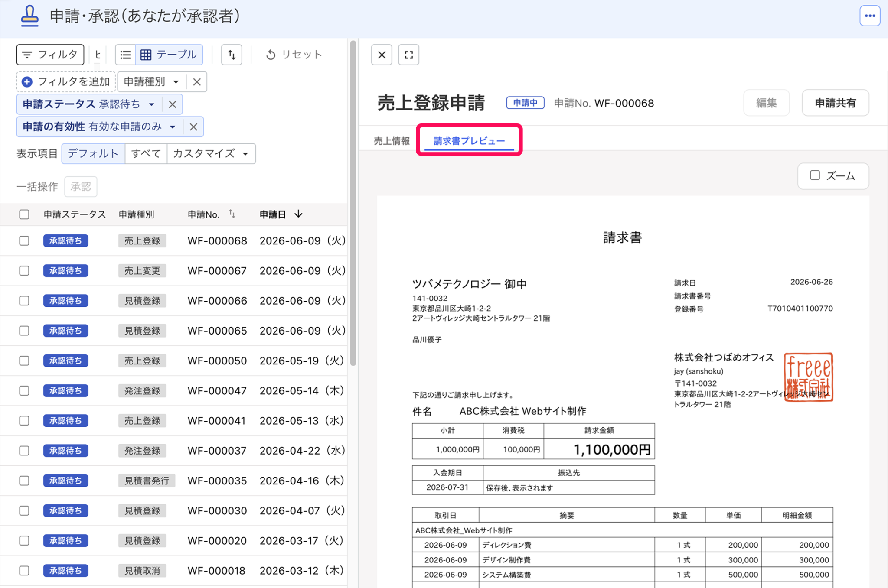Toggle the select-all header checkbox

[x=24, y=214]
